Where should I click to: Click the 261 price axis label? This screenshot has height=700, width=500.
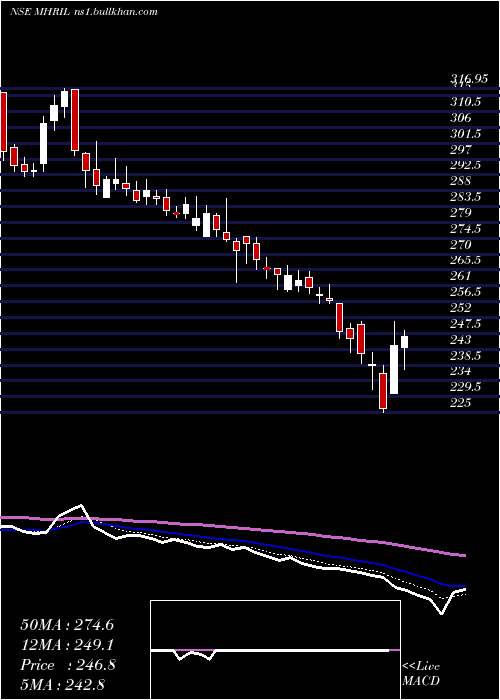461,276
